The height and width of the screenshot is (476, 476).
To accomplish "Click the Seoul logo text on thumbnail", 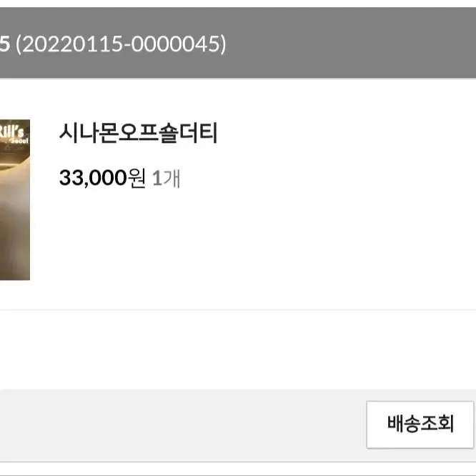I will 19,141.
